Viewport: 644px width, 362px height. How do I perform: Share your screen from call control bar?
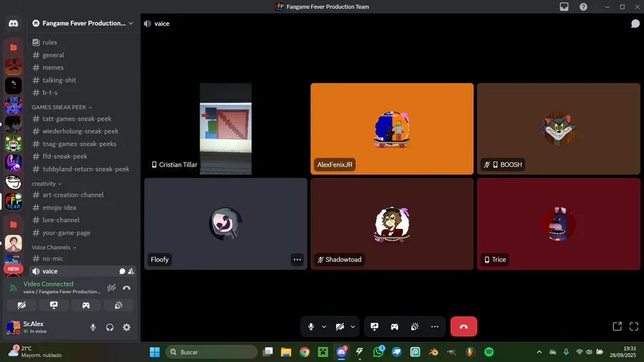[374, 327]
